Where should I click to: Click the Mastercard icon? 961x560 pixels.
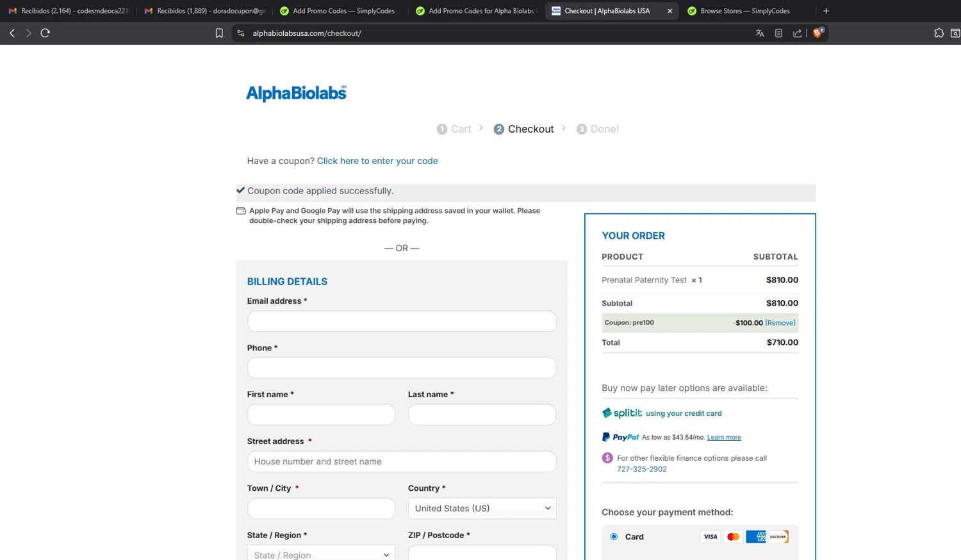(734, 537)
